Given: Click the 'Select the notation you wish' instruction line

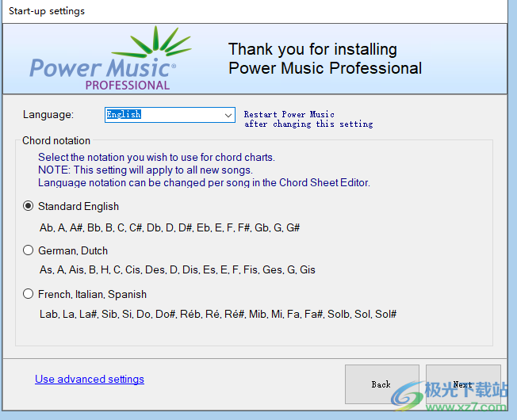Looking at the screenshot, I should [156, 157].
